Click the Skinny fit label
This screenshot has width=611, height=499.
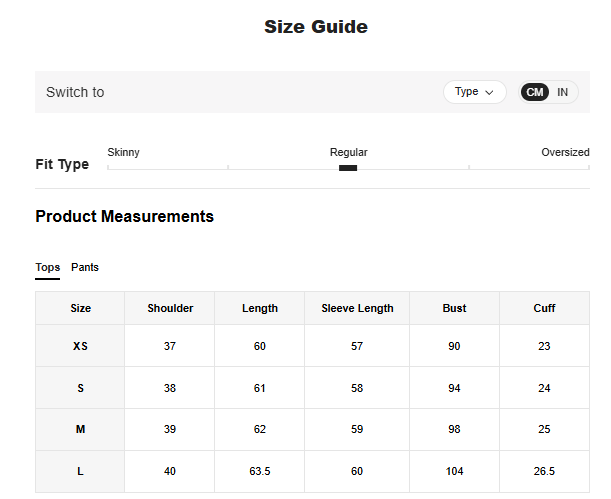(x=124, y=152)
